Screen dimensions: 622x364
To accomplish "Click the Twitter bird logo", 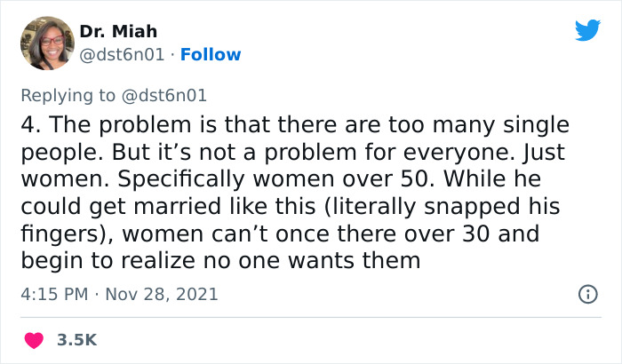I will (587, 29).
